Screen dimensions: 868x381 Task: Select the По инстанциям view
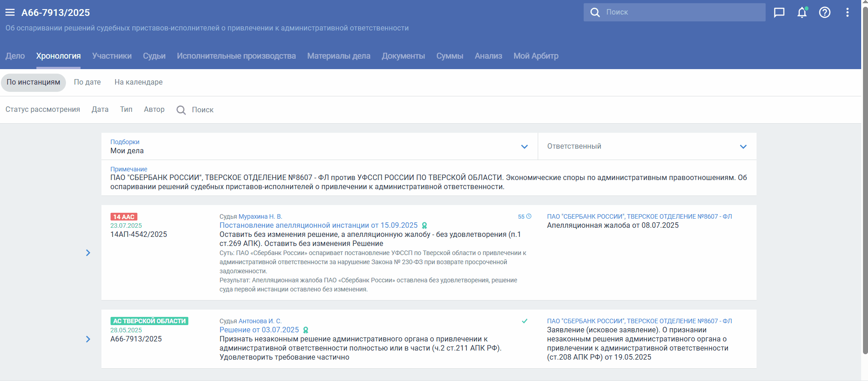pos(33,82)
